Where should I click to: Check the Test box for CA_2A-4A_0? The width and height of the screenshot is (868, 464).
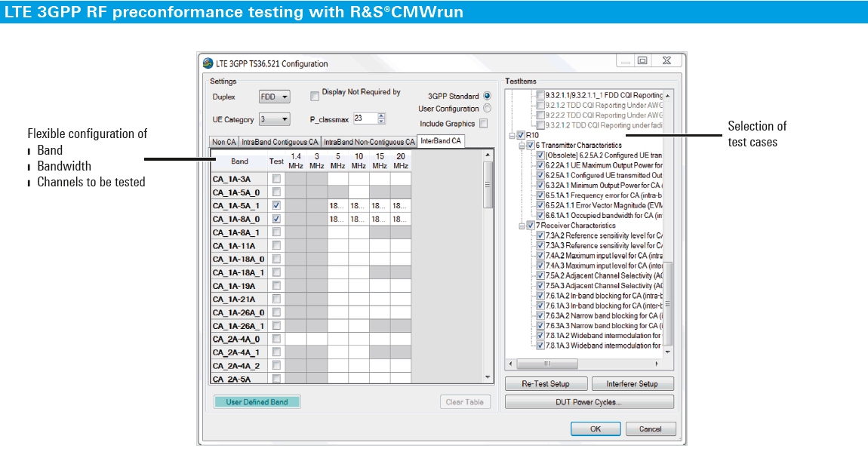276,339
